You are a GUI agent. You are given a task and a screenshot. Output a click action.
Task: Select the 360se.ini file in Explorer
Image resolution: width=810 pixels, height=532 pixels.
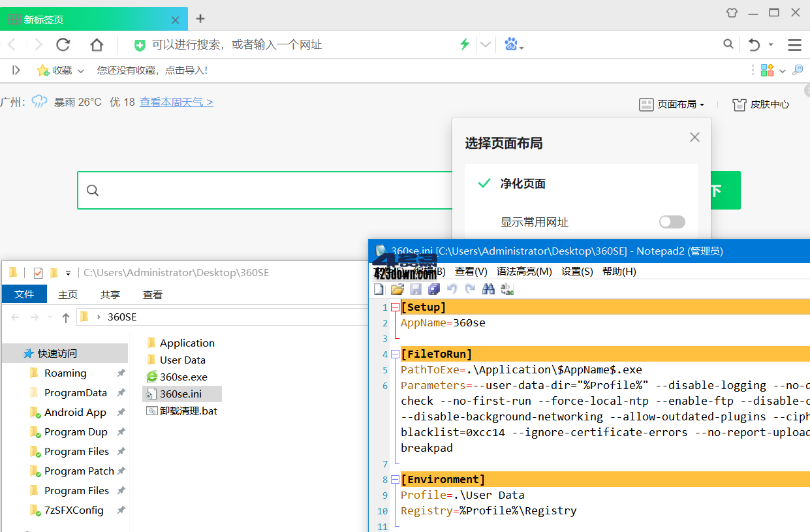182,394
